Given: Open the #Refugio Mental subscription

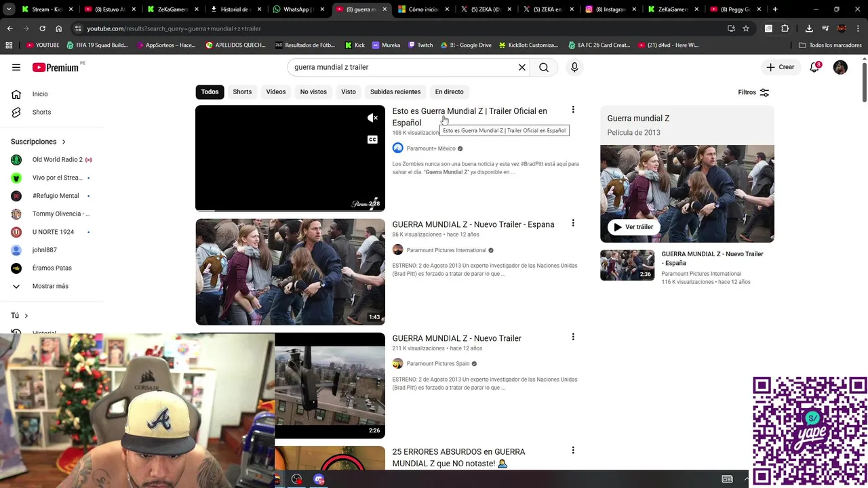Looking at the screenshot, I should click(54, 196).
